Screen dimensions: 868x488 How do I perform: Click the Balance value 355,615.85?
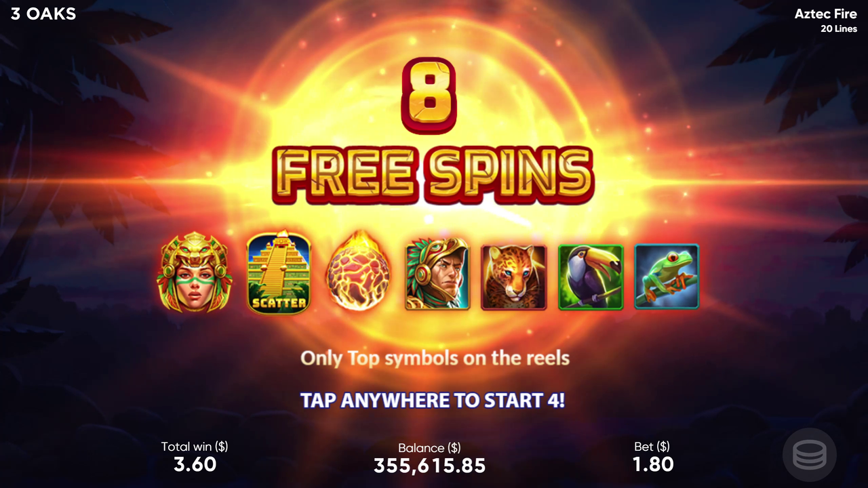(430, 466)
